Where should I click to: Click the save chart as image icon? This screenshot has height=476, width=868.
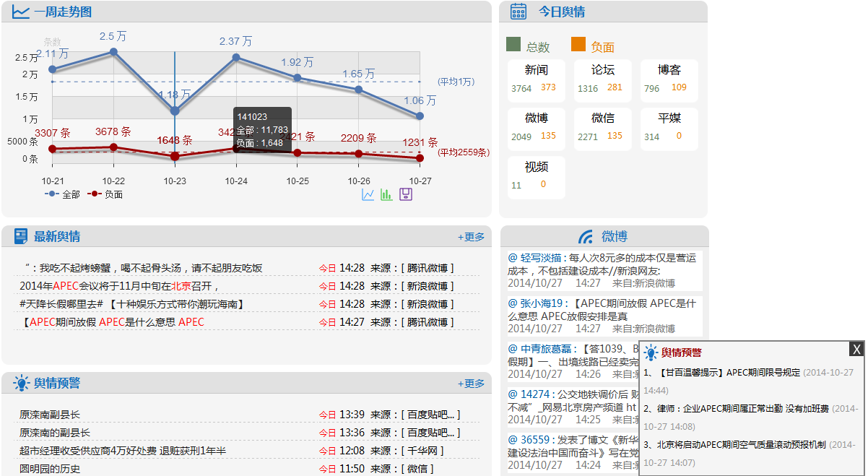tap(406, 194)
